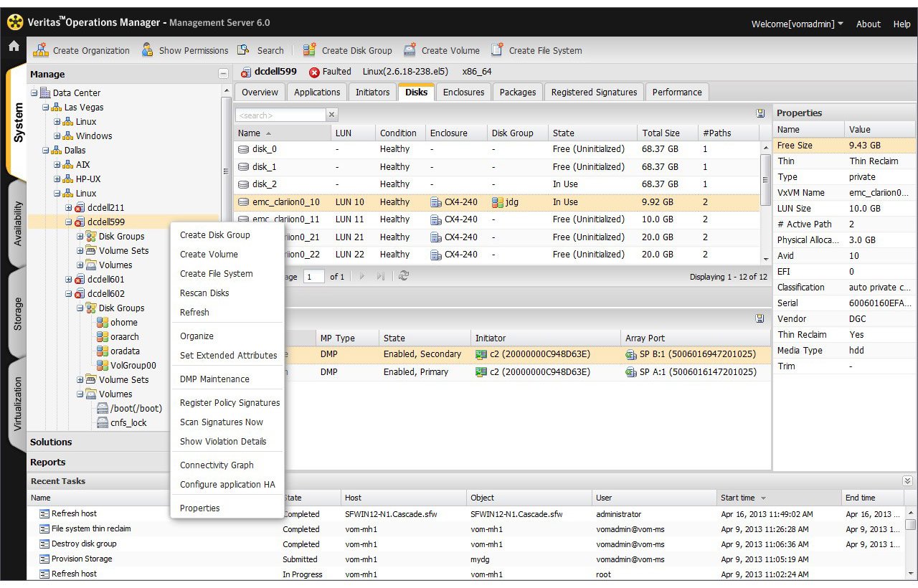Screen dimensions: 918x588
Task: Click Create Disk Group in the toolbar
Action: click(348, 50)
